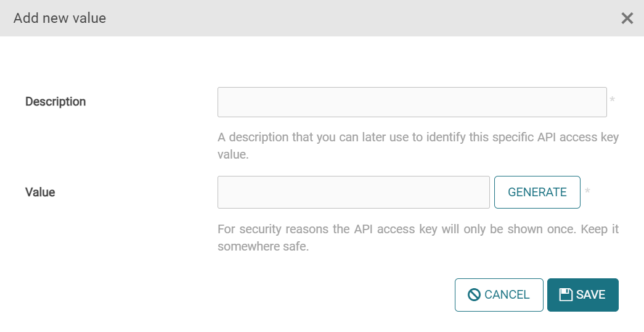Click the help text starting "A description that"
644x332 pixels.
[418, 137]
